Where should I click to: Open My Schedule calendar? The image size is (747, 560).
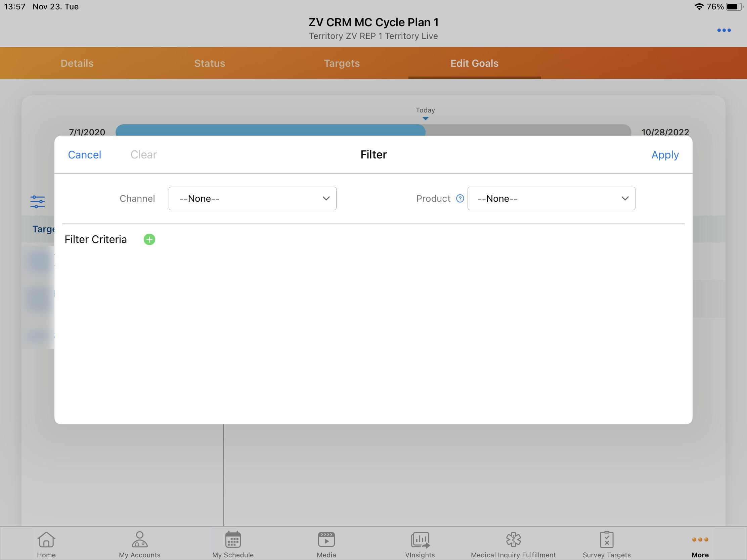(x=233, y=544)
